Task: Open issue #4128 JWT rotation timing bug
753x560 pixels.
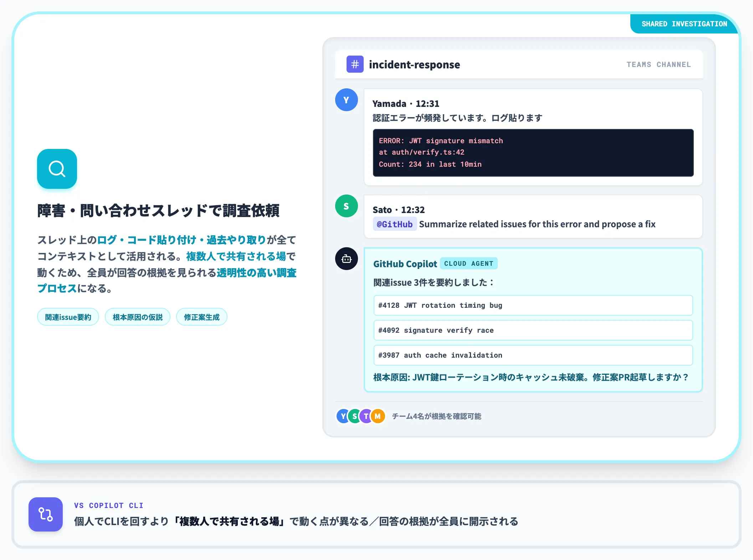Action: click(x=533, y=305)
